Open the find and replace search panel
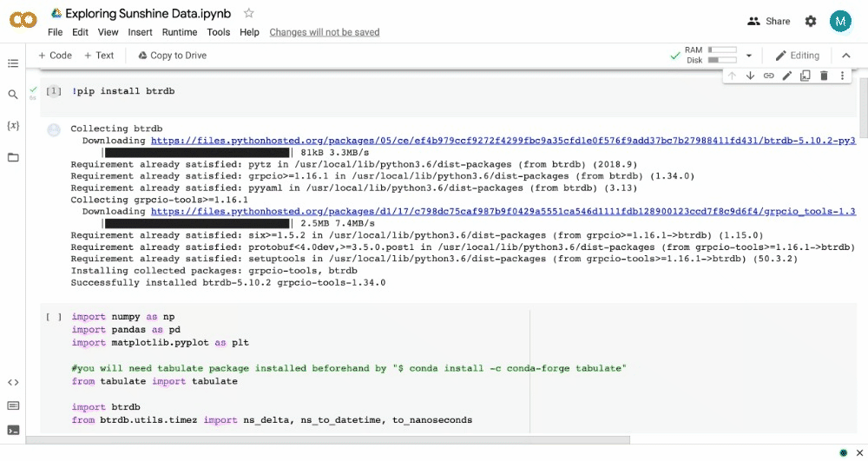Image resolution: width=868 pixels, height=461 pixels. pyautogui.click(x=13, y=95)
